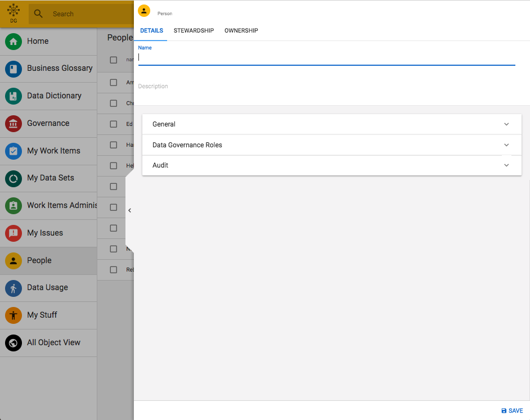Click the green Home icon

click(14, 42)
